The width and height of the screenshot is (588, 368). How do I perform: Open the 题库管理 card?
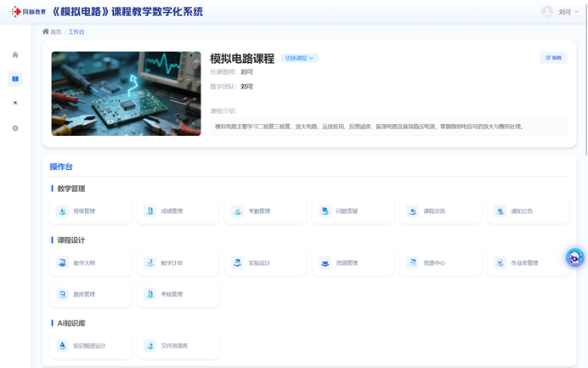point(90,294)
